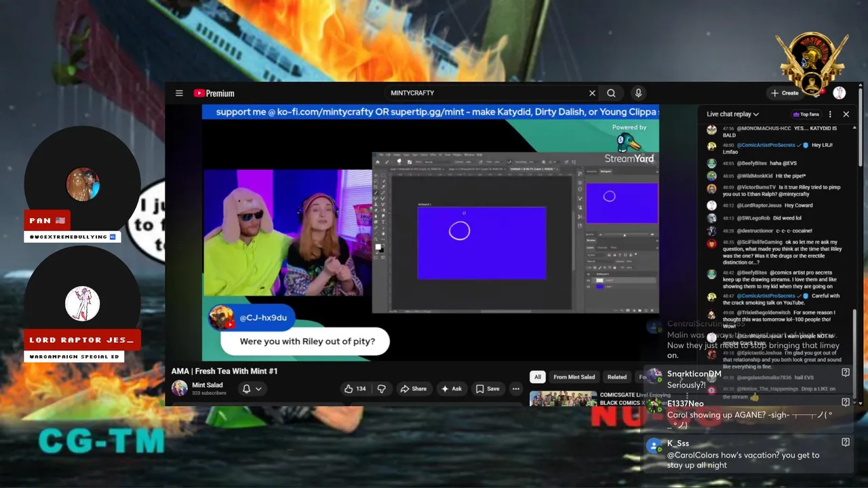Expand the Live chat replay dropdown
868x488 pixels.
click(732, 114)
